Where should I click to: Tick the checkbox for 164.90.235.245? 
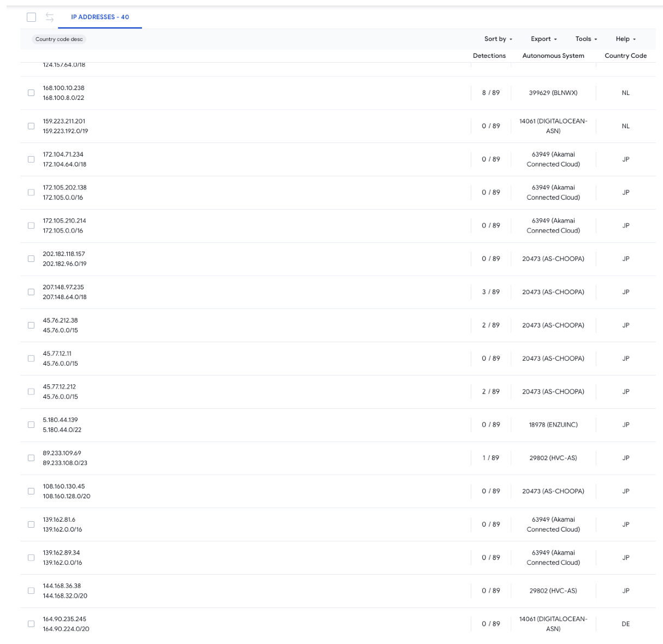click(x=31, y=624)
